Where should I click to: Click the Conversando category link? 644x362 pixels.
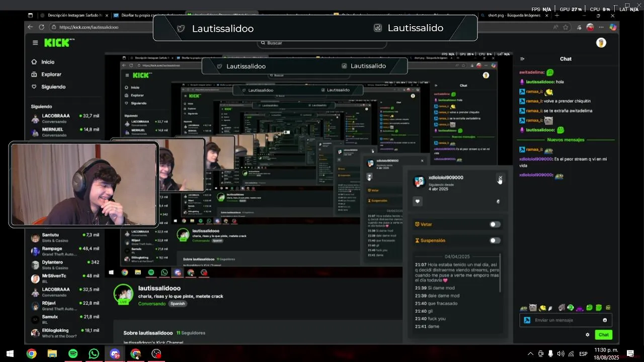coord(152,304)
